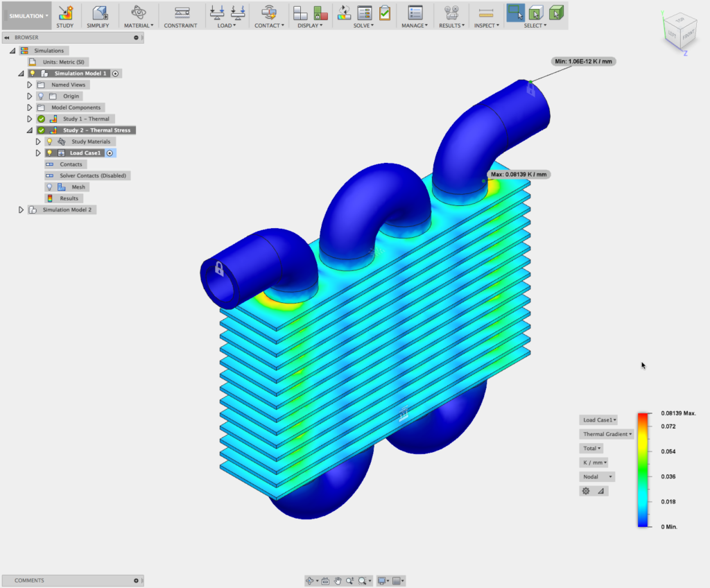Screen dimensions: 710x588
Task: Open the Thermal Gradient result dropdown
Action: tap(607, 434)
